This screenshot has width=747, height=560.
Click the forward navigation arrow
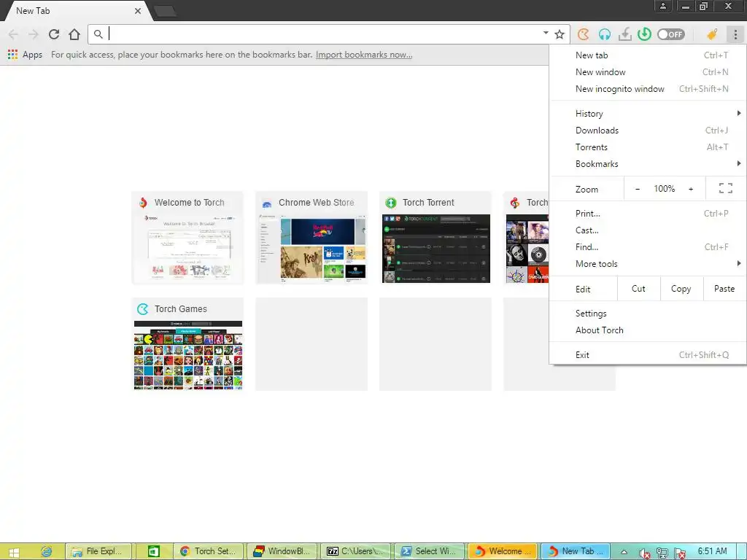[x=34, y=34]
